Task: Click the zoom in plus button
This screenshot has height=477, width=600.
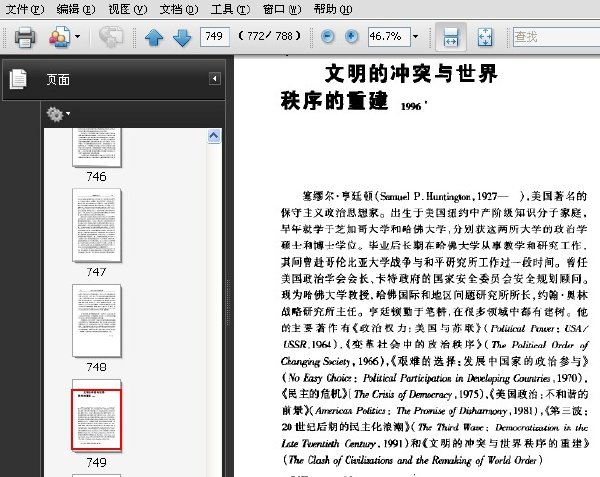Action: [351, 36]
